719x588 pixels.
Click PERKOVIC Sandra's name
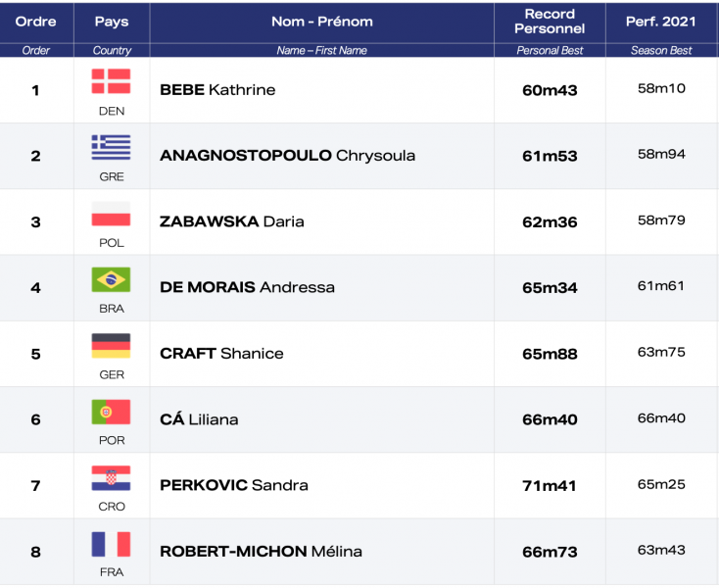point(233,485)
